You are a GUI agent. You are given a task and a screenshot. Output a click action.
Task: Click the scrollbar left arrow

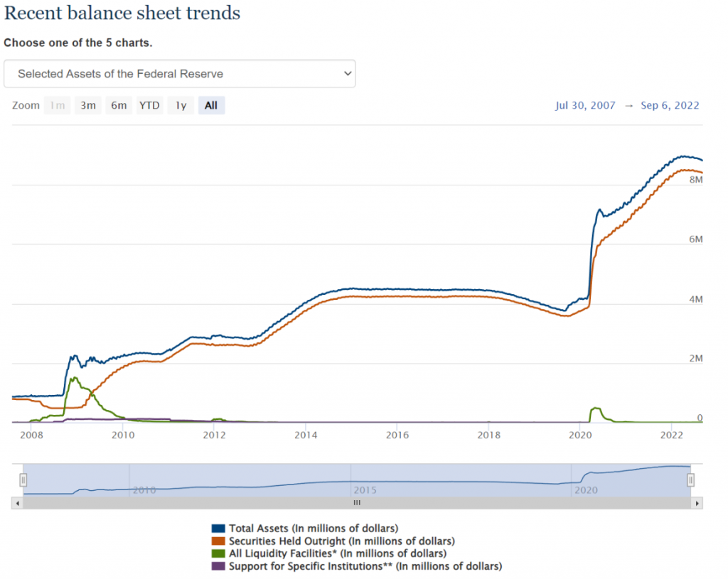point(18,503)
